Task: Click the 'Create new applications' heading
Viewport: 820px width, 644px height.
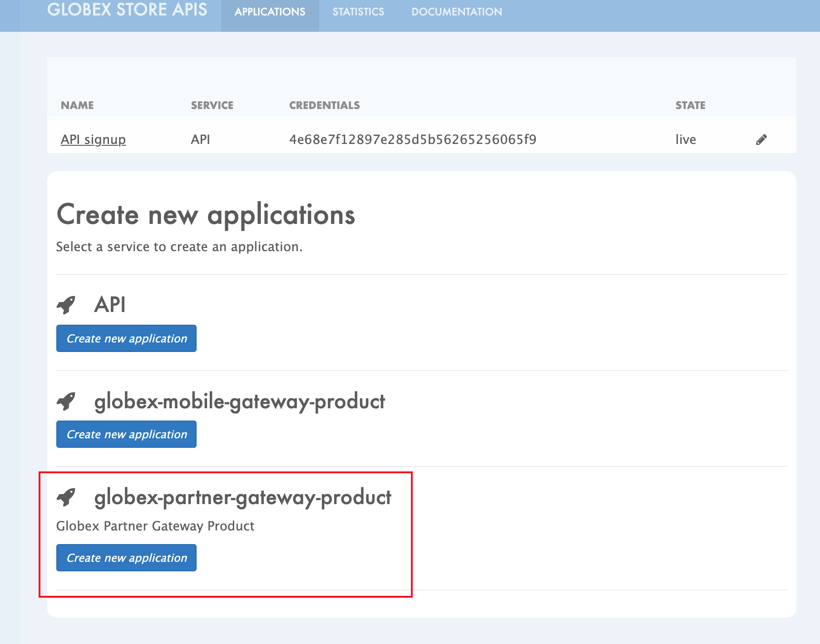Action: (206, 215)
